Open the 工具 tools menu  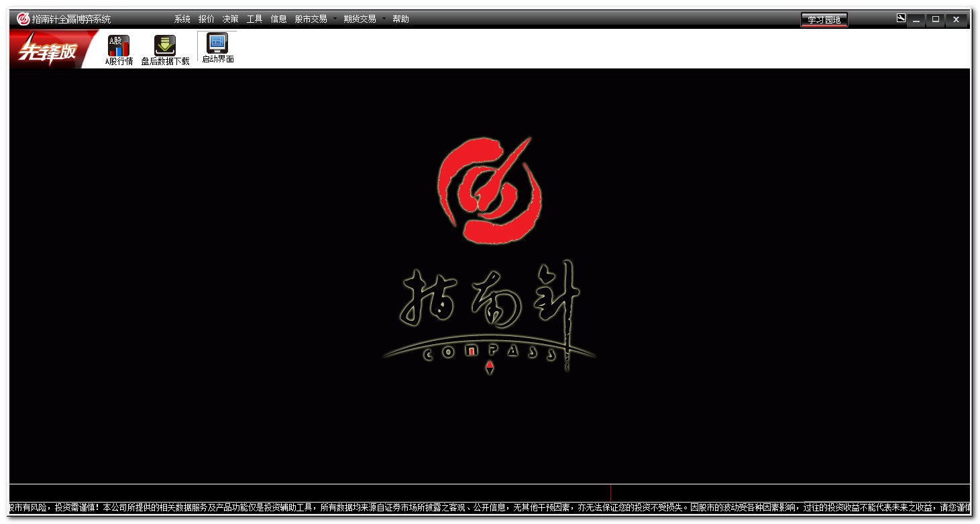coord(254,19)
